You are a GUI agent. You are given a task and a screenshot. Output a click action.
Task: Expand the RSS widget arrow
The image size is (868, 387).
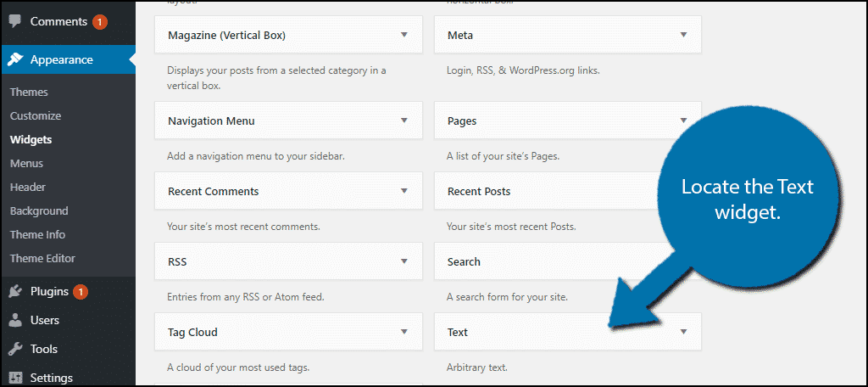404,262
